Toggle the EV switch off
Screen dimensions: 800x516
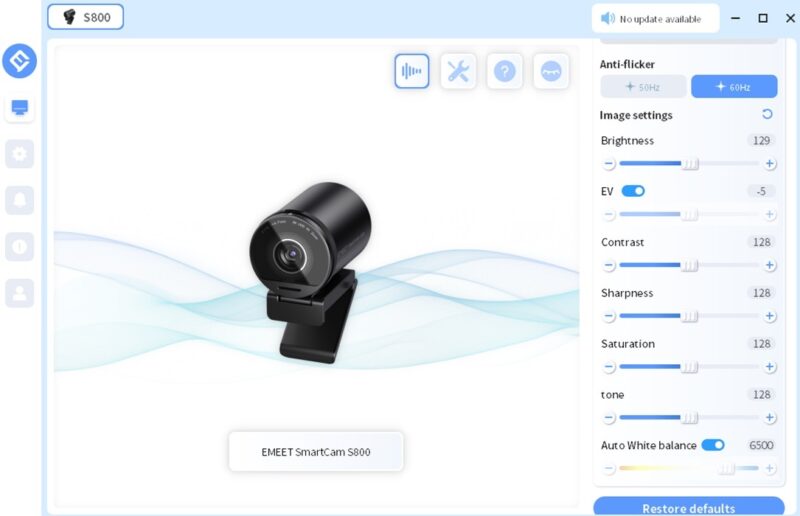coord(633,191)
